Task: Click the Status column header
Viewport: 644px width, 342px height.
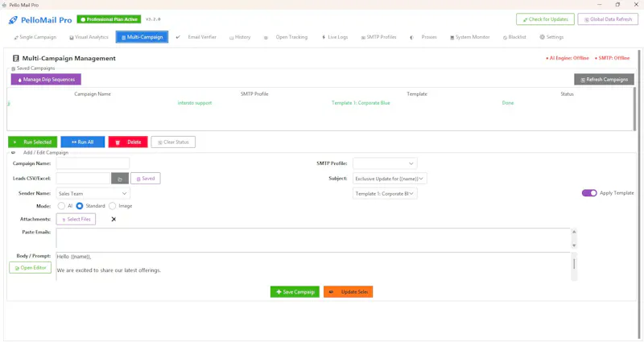Action: point(567,94)
